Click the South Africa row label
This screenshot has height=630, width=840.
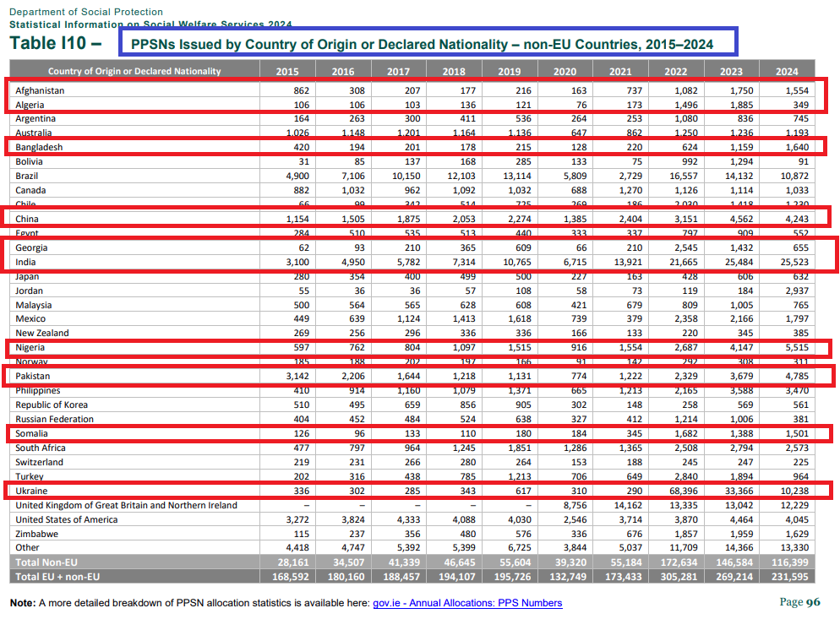(41, 448)
